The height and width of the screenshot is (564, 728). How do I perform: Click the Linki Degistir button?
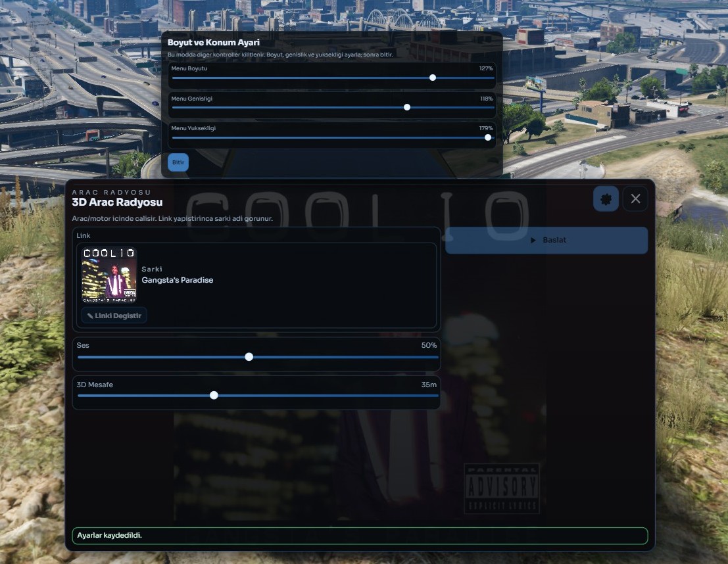click(114, 316)
